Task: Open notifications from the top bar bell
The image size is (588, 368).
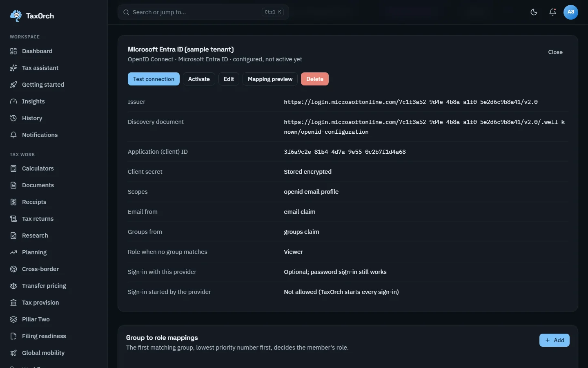Action: [552, 12]
